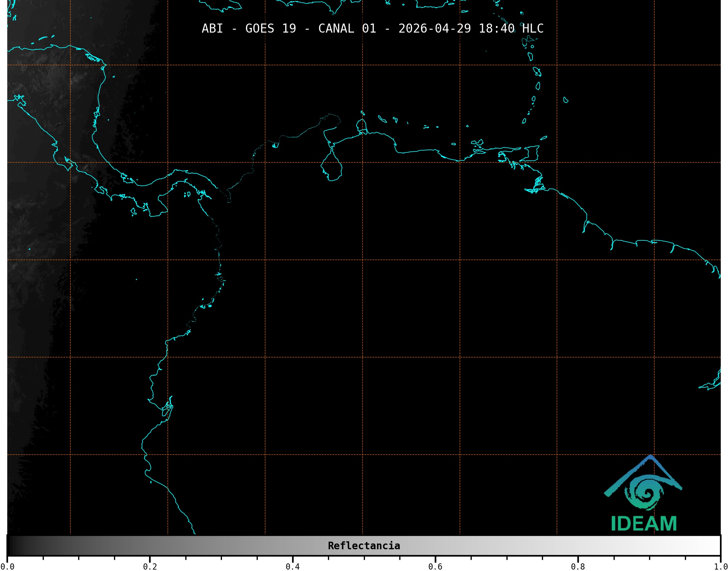Click the 0.2 tick label on colorbar

click(x=150, y=566)
